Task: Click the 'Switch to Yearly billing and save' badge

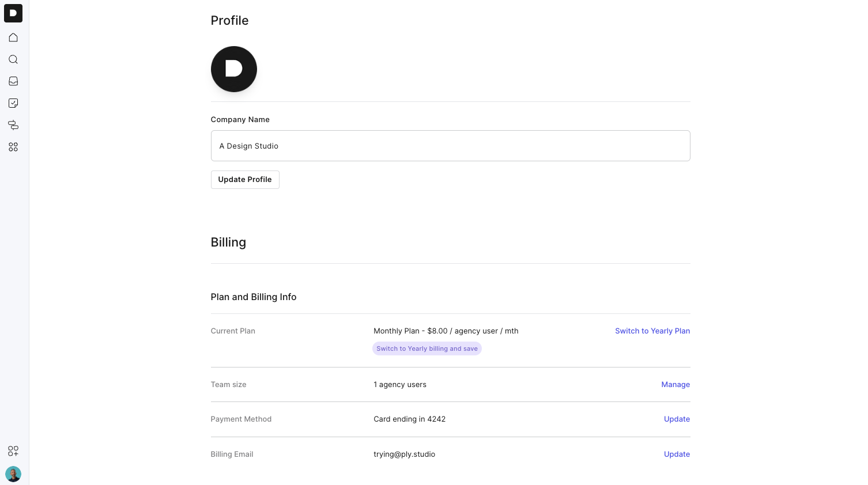Action: click(x=427, y=348)
